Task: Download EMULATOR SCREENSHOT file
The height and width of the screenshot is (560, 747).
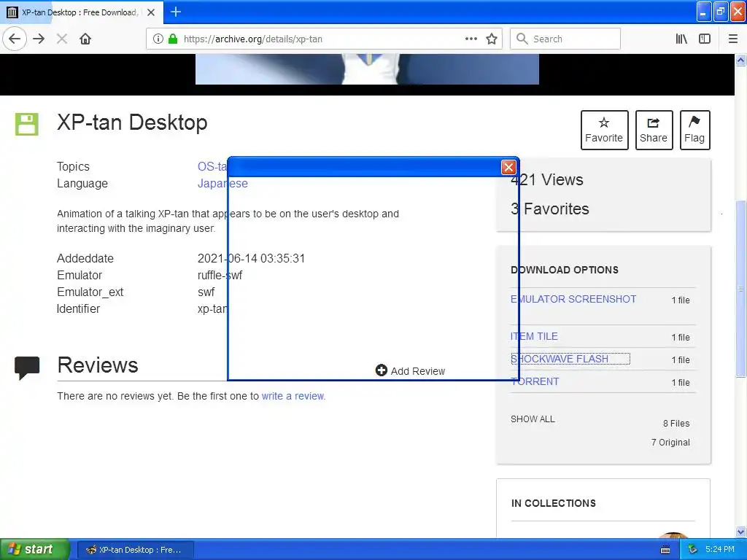Action: 573,299
